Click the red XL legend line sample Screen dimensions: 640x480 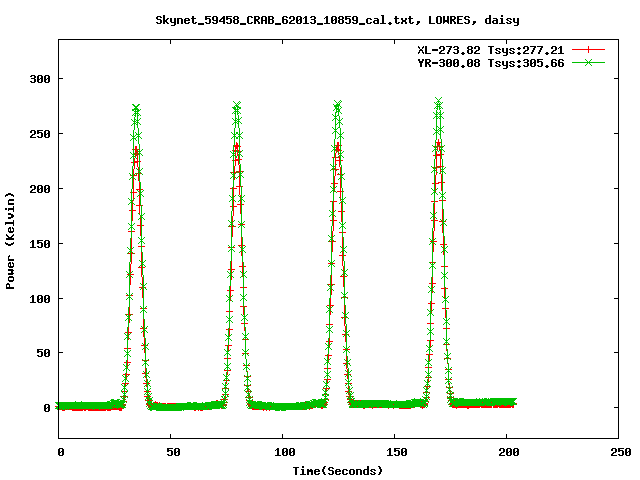pos(588,50)
